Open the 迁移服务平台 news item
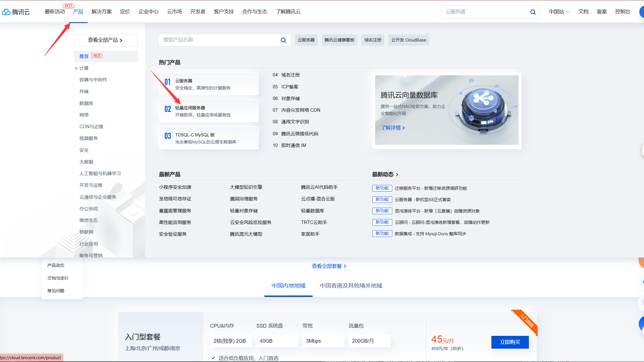The height and width of the screenshot is (362, 644). click(431, 188)
